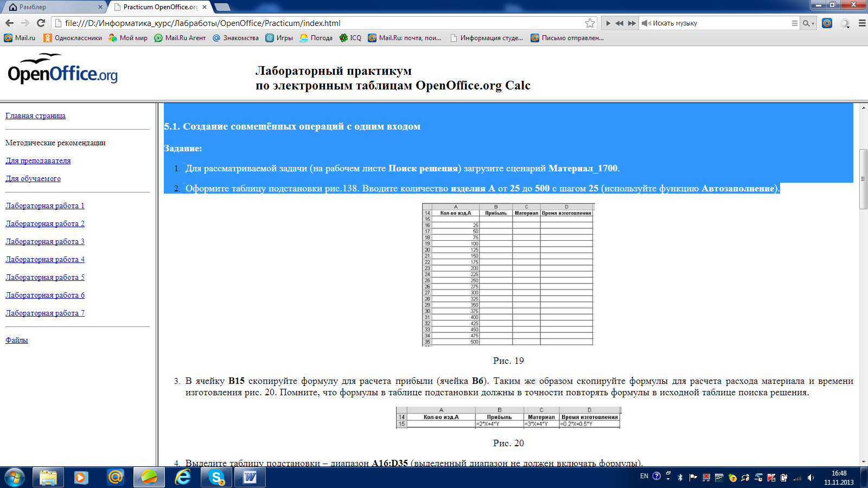The image size is (868, 488).
Task: Open Microsoft Word from taskbar
Action: tap(250, 478)
